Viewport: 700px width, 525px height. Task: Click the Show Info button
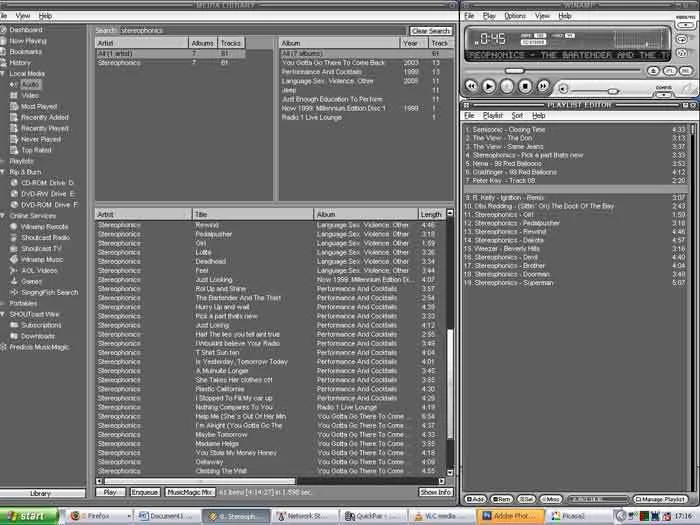435,492
